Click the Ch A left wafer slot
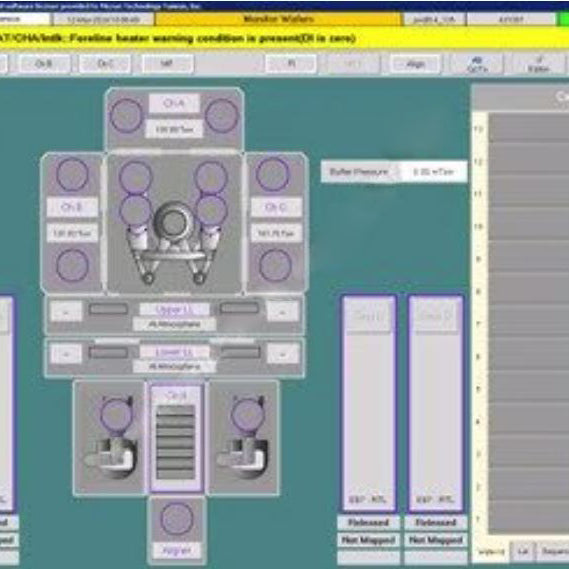 point(126,116)
